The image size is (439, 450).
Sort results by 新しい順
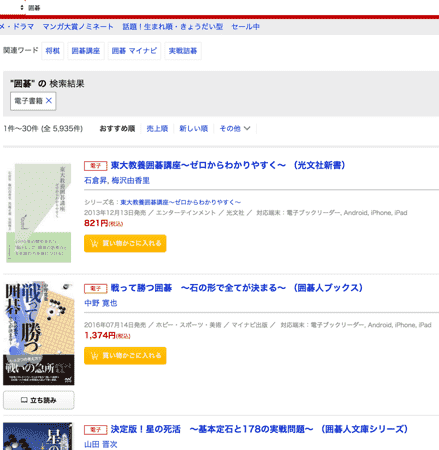(193, 128)
